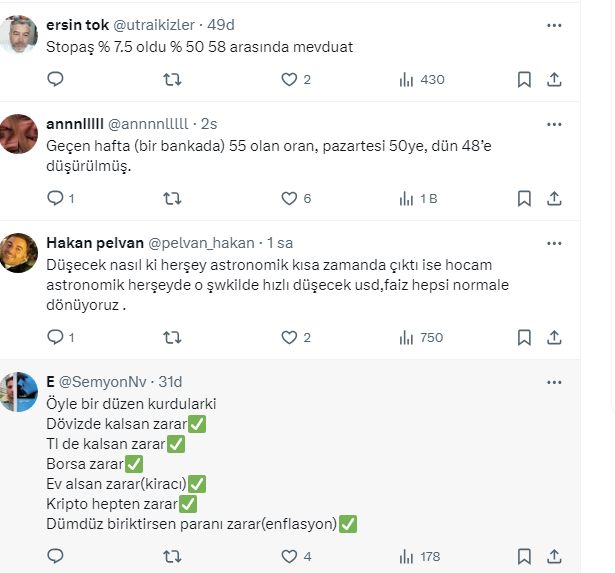Click E's profile avatar
The image size is (615, 573).
click(20, 391)
